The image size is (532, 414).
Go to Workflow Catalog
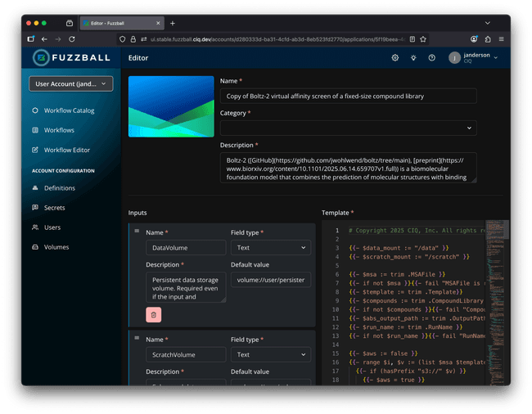pyautogui.click(x=70, y=110)
